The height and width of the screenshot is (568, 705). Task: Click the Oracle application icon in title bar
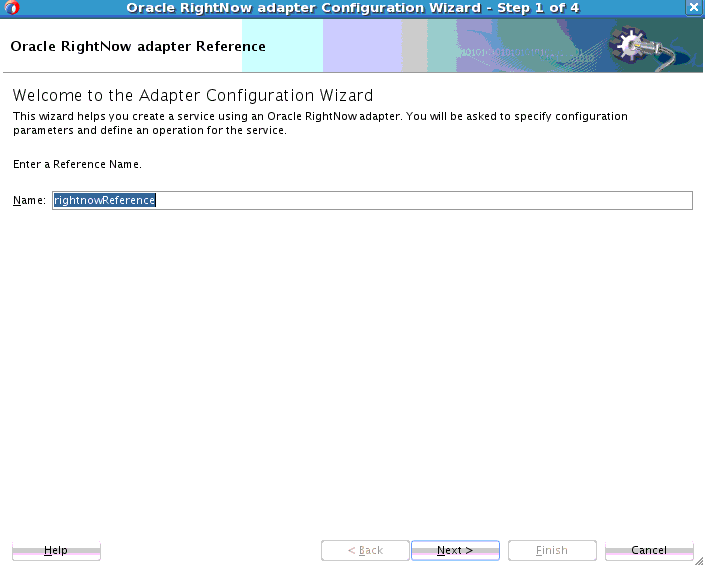click(11, 7)
